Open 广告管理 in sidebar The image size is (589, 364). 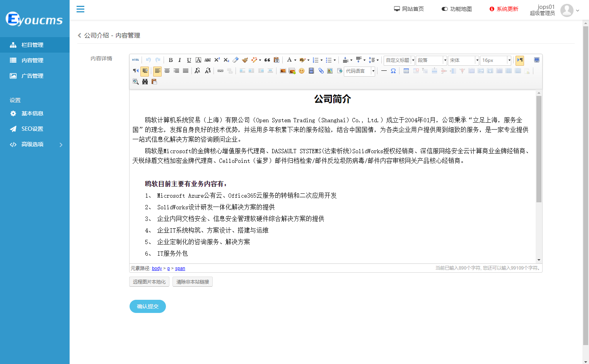pos(35,76)
